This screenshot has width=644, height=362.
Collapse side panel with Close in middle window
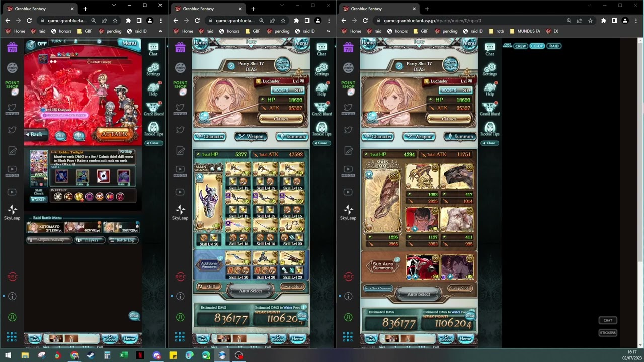click(x=321, y=143)
